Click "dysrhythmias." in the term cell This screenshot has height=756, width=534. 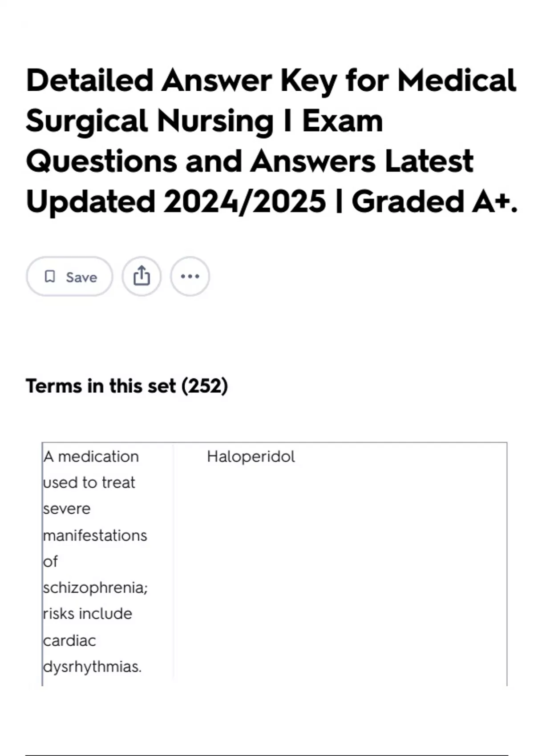(93, 667)
